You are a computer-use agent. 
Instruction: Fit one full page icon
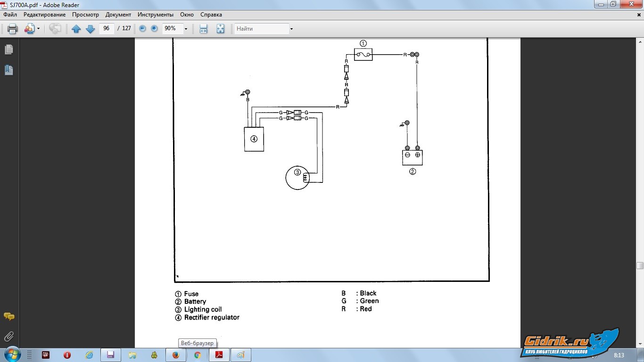(x=220, y=29)
